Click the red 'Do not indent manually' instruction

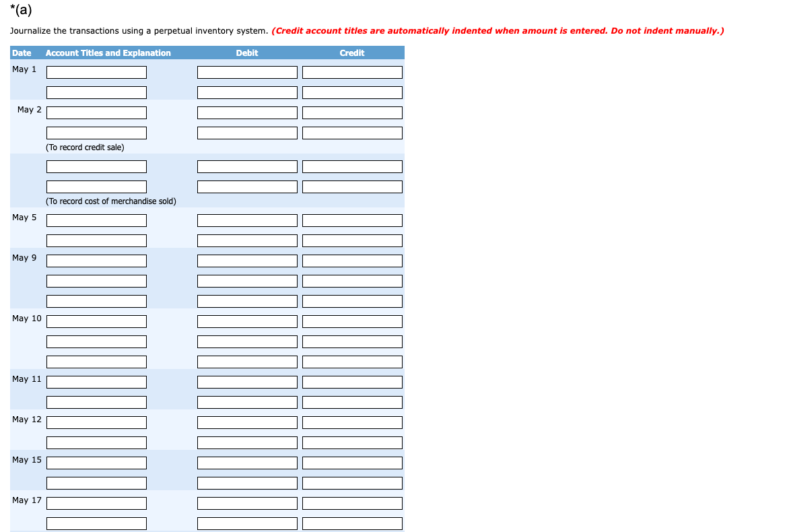[668, 30]
